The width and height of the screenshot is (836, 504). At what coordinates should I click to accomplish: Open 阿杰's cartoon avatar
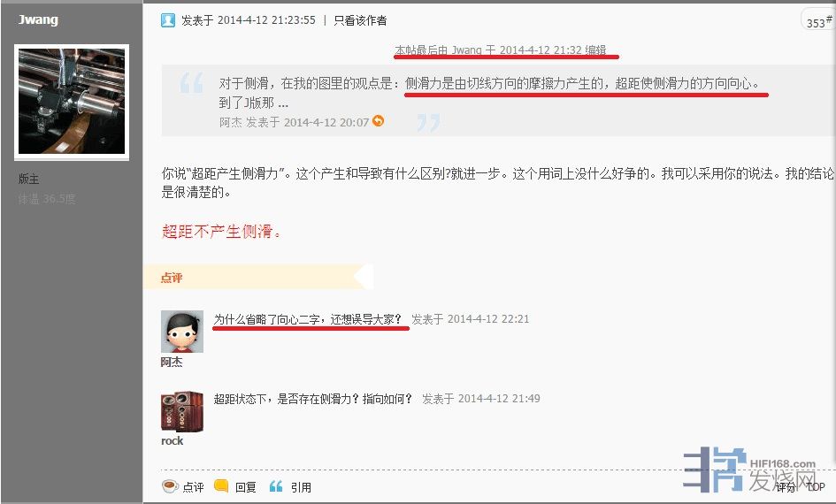(x=182, y=332)
